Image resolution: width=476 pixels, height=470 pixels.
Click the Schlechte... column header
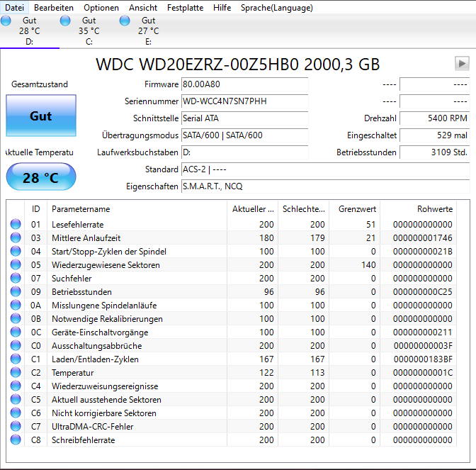304,209
